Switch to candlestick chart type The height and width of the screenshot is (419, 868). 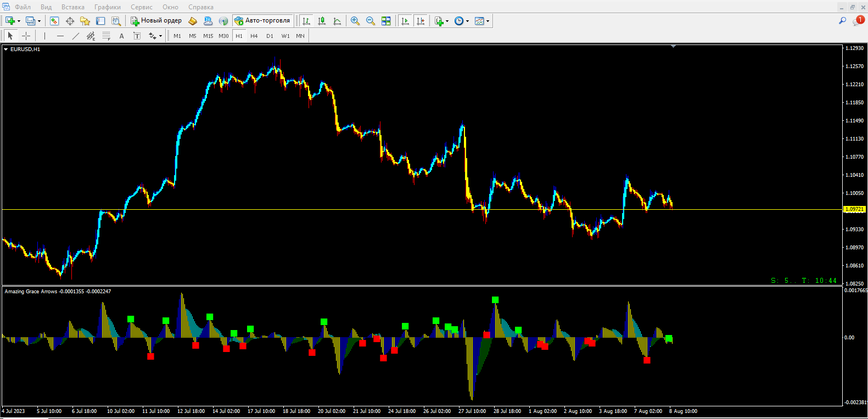322,21
